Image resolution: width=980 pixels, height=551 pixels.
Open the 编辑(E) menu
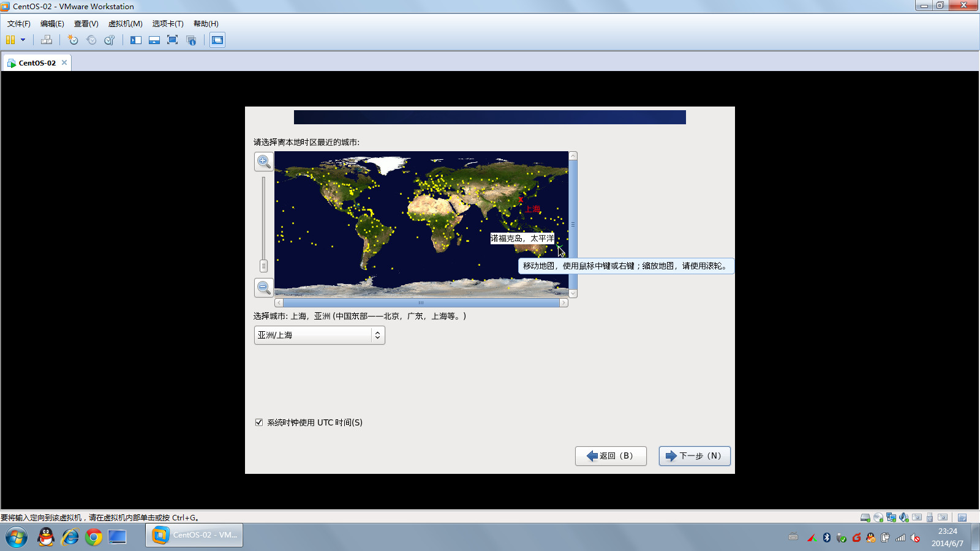(x=52, y=24)
